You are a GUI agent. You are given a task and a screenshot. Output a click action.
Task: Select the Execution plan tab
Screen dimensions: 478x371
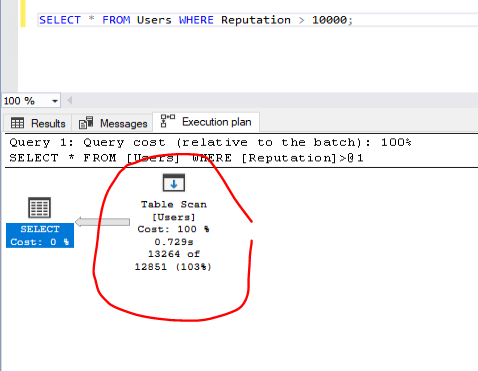point(206,122)
